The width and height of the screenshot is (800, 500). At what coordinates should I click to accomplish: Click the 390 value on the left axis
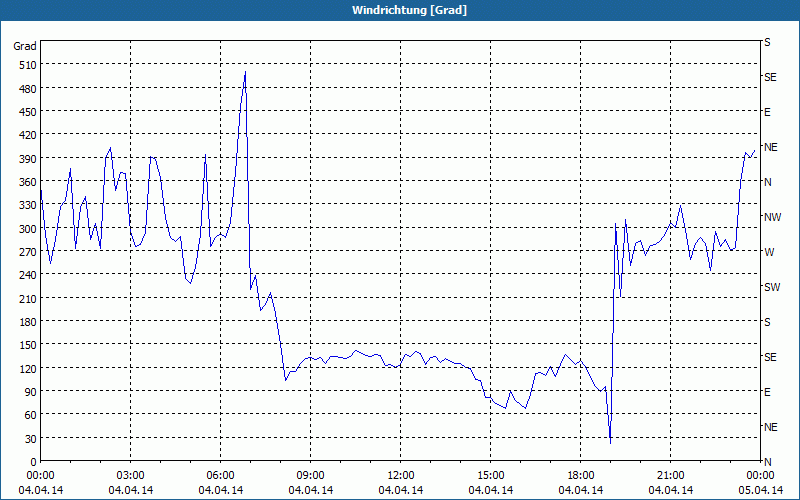coord(28,159)
